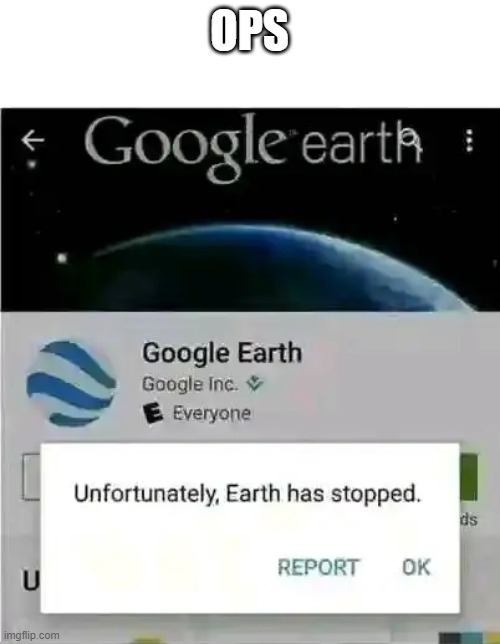Click the Earth horizon banner image
The image size is (500, 644).
pyautogui.click(x=250, y=263)
